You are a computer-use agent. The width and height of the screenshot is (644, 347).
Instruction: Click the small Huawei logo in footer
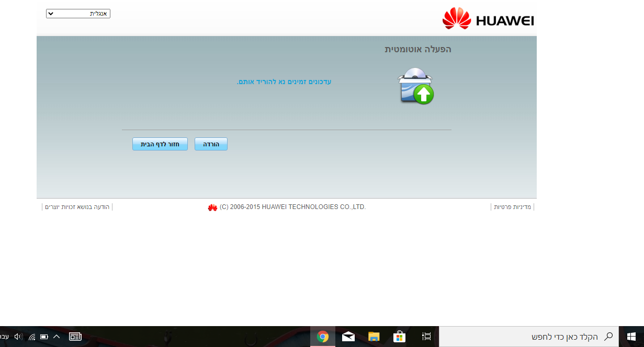pos(212,207)
